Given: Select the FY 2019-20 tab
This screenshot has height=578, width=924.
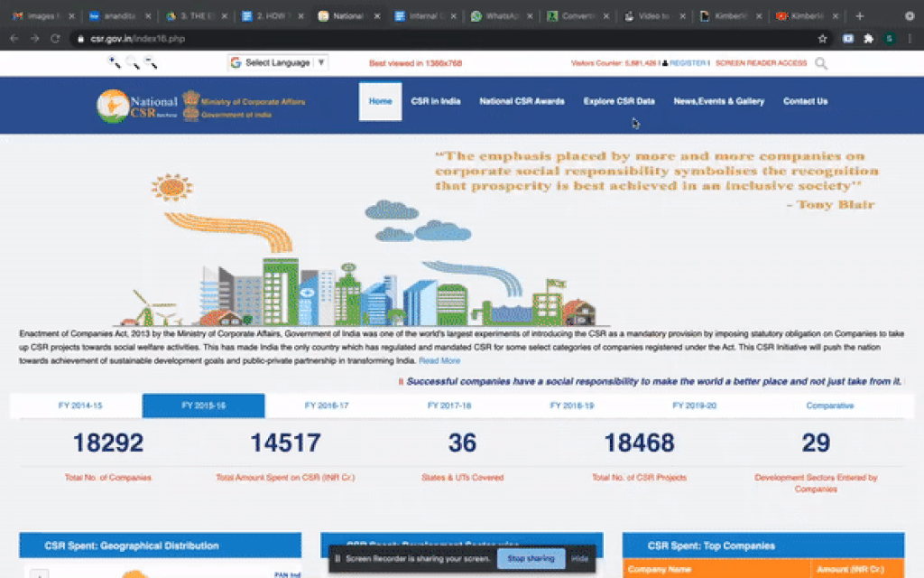Looking at the screenshot, I should (x=694, y=406).
